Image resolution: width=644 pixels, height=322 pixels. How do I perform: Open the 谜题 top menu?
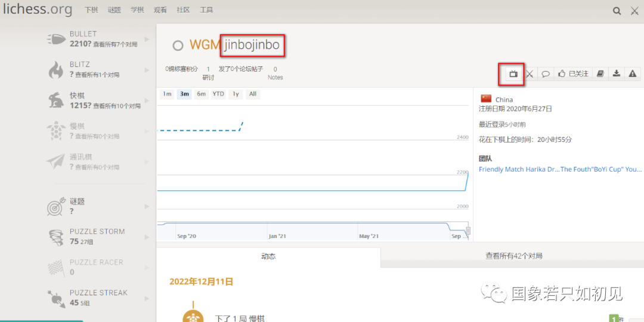(114, 10)
